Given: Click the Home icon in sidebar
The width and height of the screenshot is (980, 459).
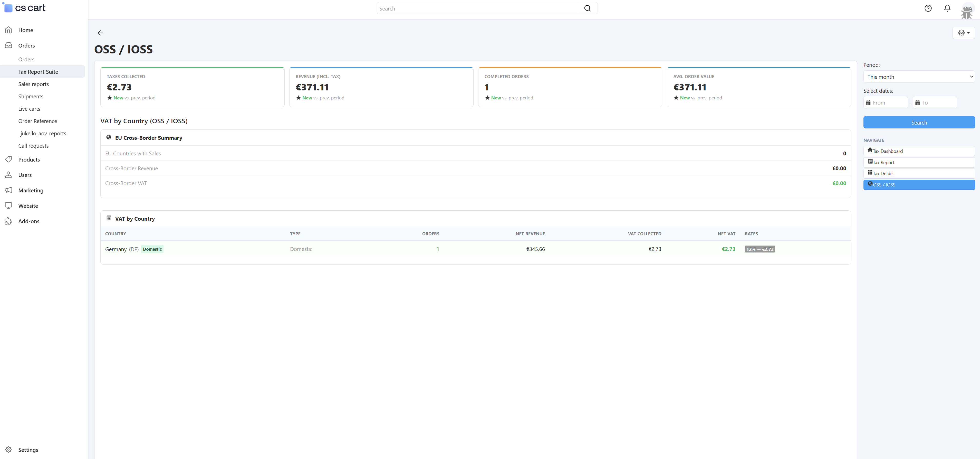Looking at the screenshot, I should point(8,30).
